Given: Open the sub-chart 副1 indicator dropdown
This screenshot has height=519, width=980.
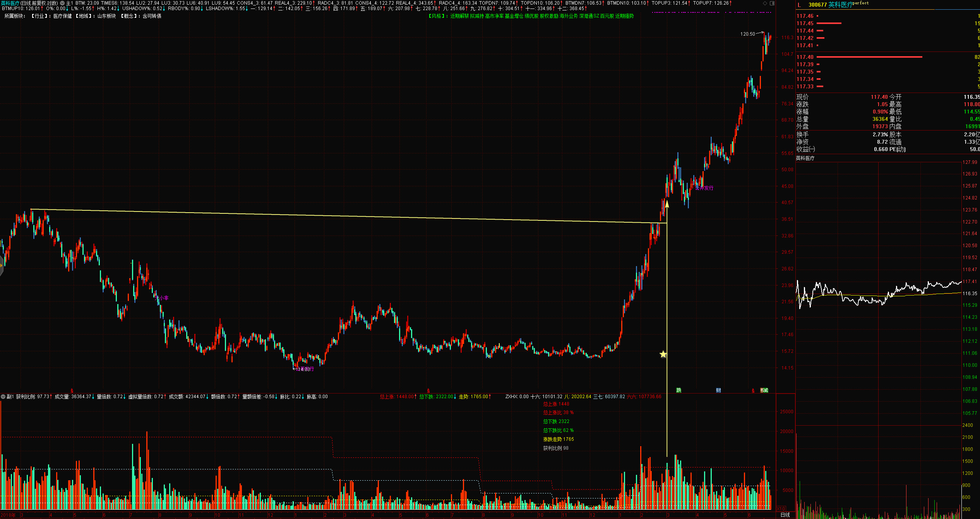Looking at the screenshot, I should (x=3, y=397).
